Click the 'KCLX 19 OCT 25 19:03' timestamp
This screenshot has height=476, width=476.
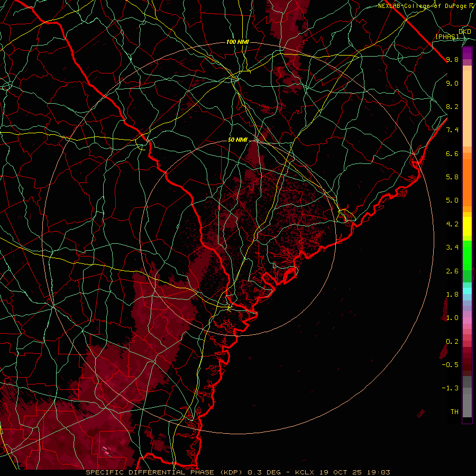pos(342,472)
